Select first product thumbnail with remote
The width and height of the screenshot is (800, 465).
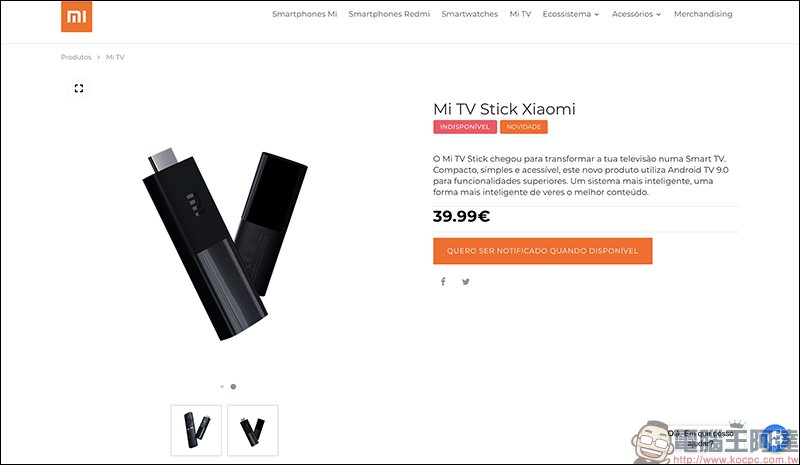tap(196, 430)
